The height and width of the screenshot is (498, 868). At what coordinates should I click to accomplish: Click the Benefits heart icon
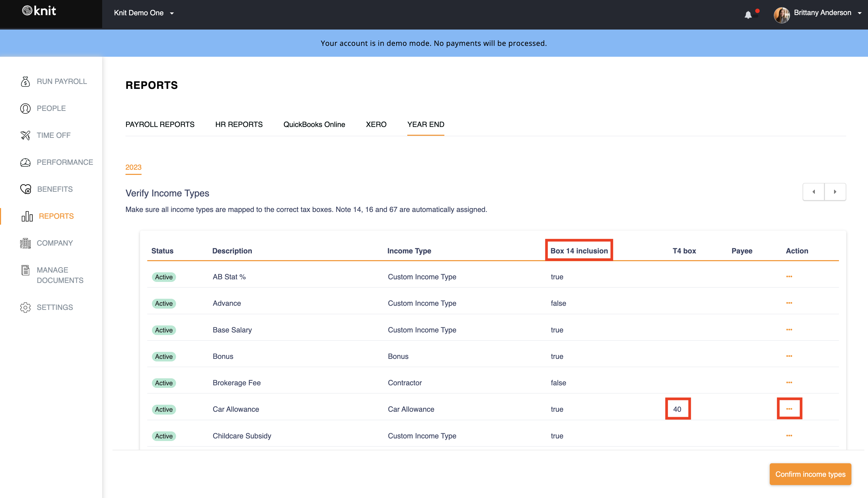tap(26, 189)
